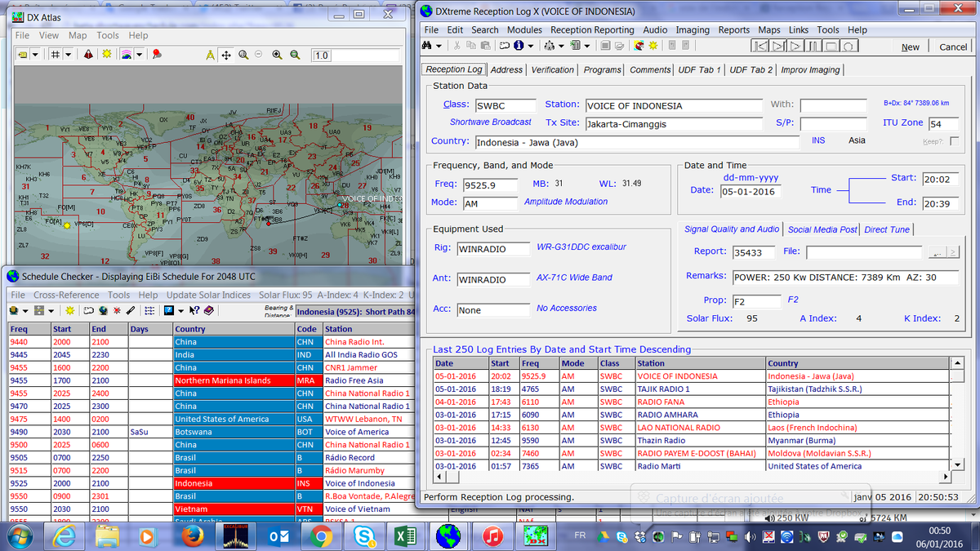980x551 pixels.
Task: Click the Station column header in log list
Action: coord(700,363)
